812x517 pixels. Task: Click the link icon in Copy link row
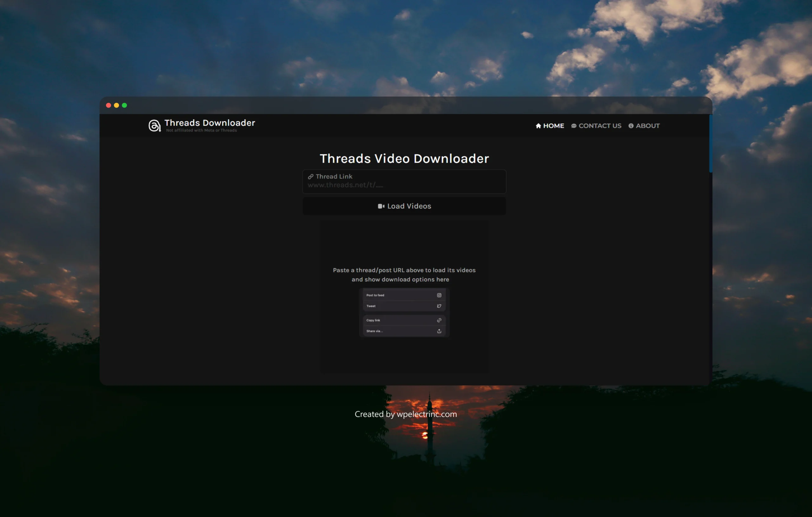point(439,320)
